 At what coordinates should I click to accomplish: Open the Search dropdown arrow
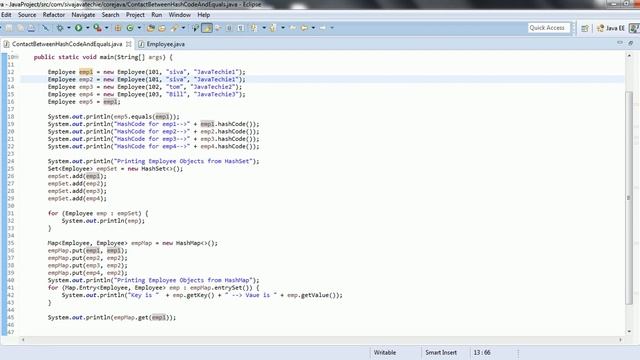click(x=183, y=28)
